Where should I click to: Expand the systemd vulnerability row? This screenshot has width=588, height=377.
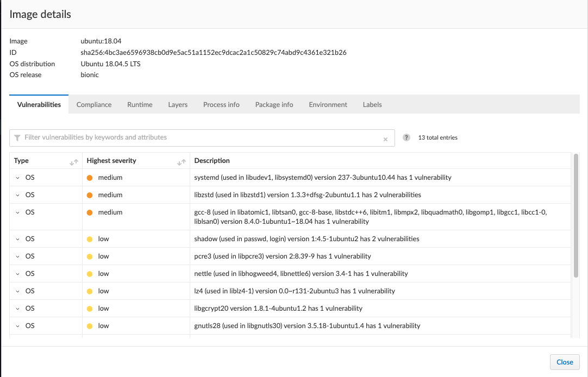(17, 178)
